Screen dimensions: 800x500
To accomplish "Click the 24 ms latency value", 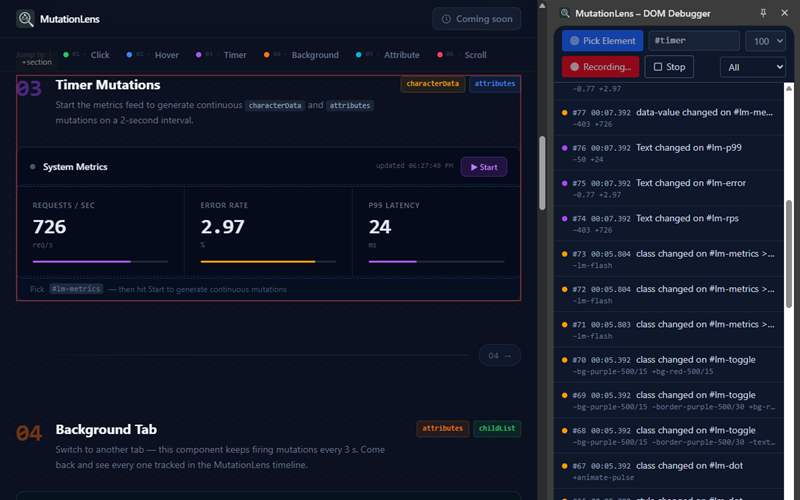I will (x=380, y=227).
